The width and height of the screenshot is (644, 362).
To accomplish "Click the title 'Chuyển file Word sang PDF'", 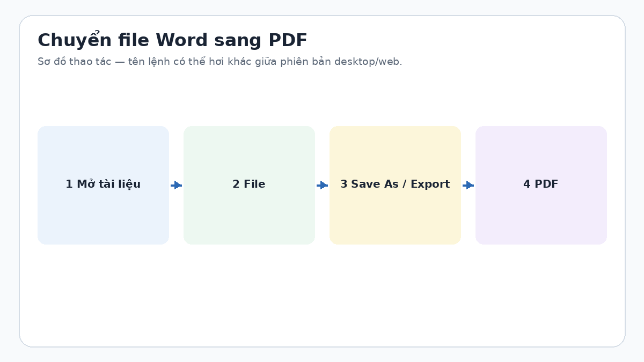I will point(172,40).
